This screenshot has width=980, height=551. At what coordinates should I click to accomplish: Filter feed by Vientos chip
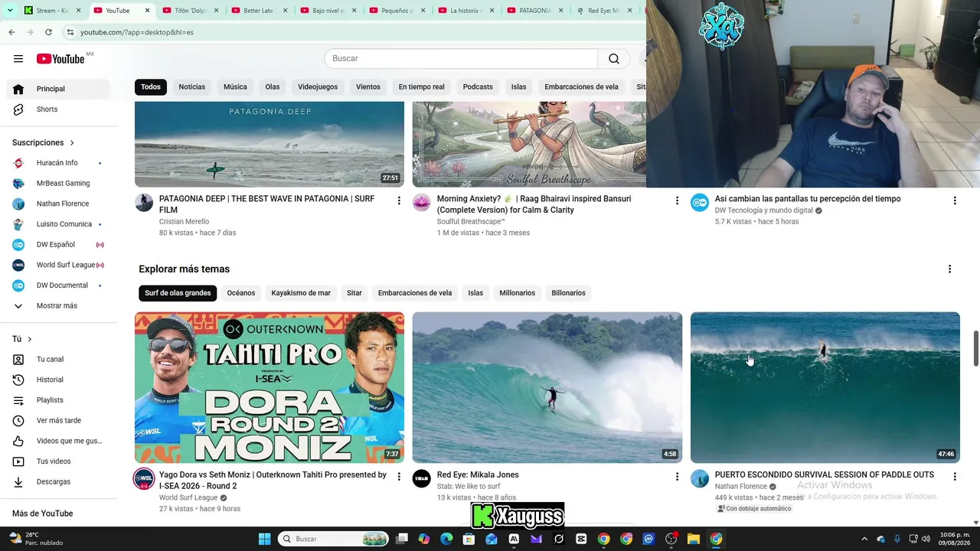(368, 87)
